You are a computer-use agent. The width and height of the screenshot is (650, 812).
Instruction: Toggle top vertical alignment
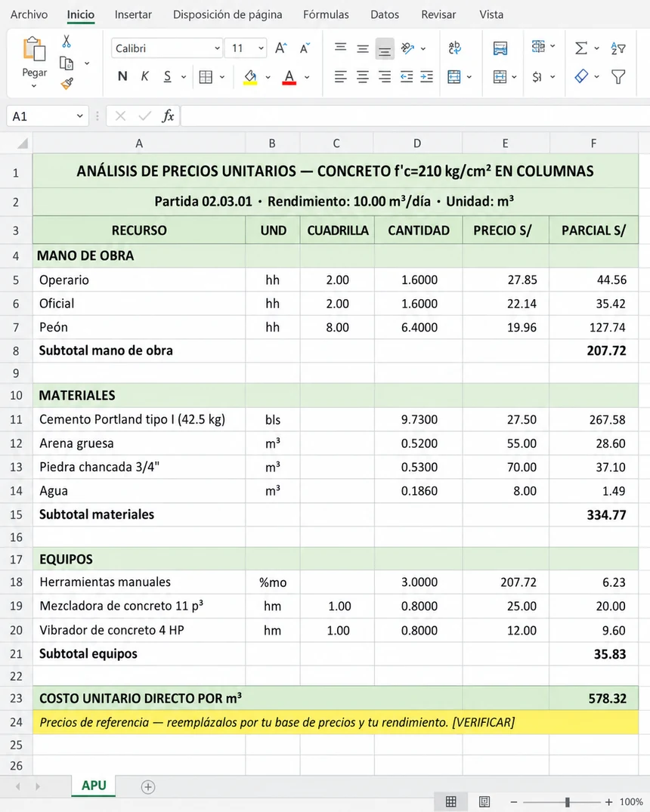tap(341, 48)
